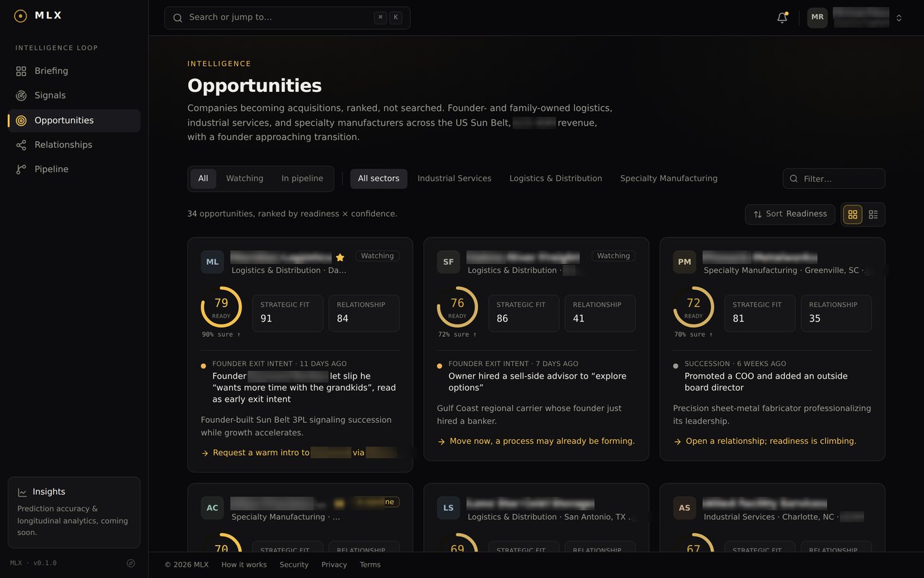Open the Privacy footer link

click(x=334, y=565)
